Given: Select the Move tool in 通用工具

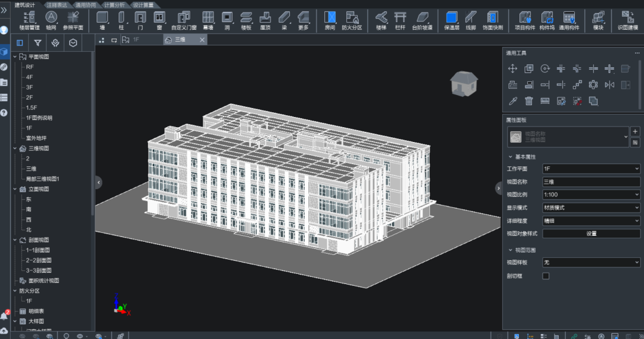Looking at the screenshot, I should click(x=513, y=69).
